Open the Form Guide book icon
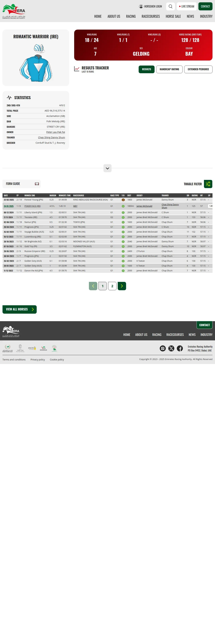 click(x=37, y=184)
